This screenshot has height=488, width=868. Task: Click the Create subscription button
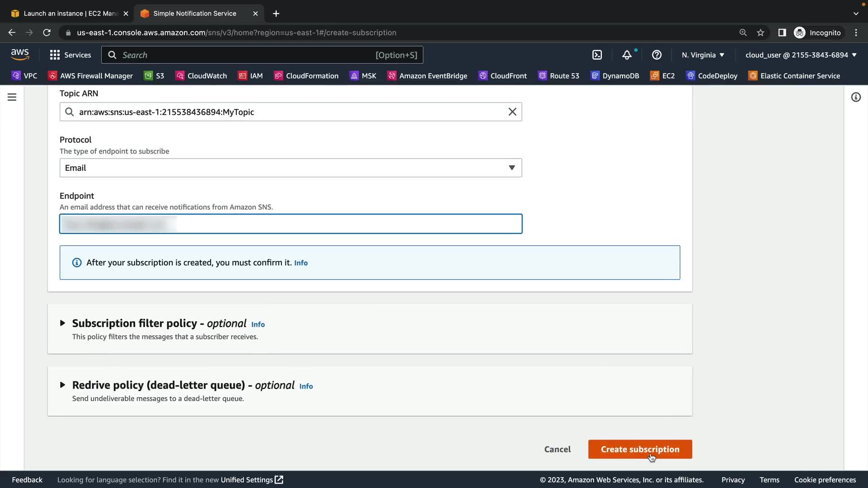tap(639, 449)
